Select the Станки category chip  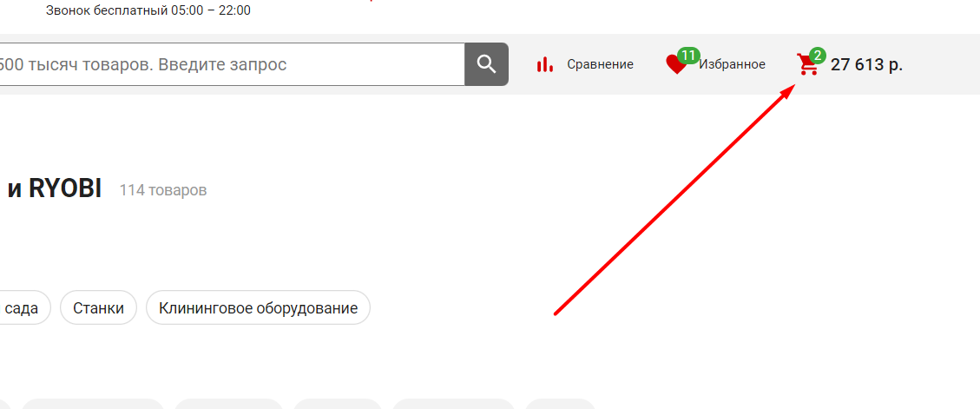coord(98,307)
